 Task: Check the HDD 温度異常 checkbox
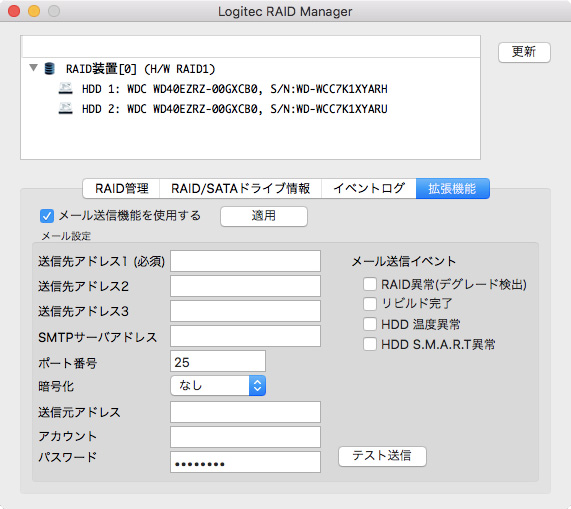(370, 324)
